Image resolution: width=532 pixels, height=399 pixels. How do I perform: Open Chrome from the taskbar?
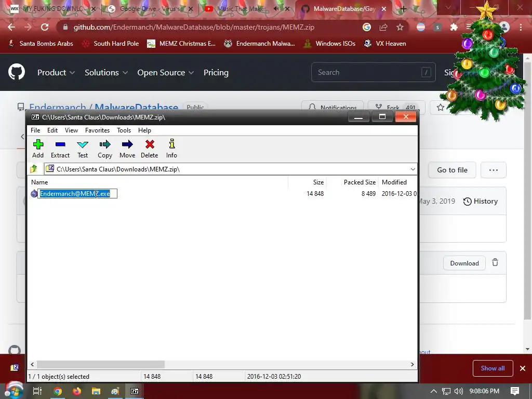(x=58, y=391)
